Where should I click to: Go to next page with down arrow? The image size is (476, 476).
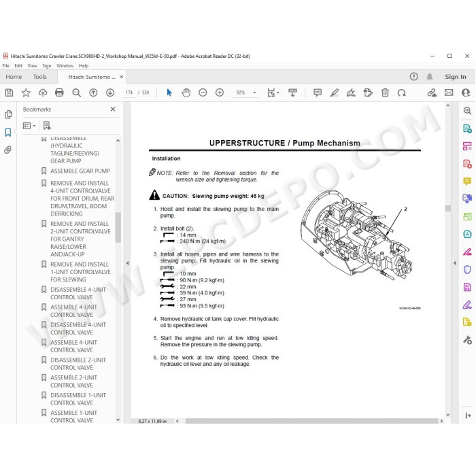click(110, 92)
